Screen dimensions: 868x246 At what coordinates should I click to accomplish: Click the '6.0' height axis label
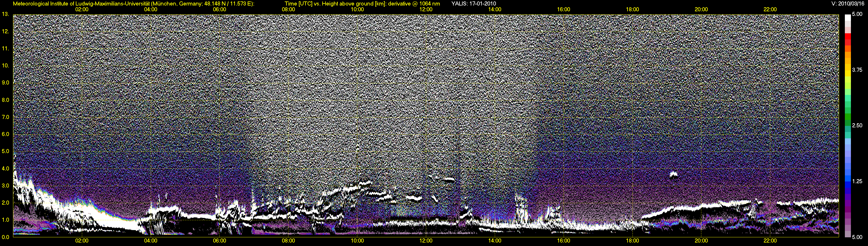click(5, 134)
